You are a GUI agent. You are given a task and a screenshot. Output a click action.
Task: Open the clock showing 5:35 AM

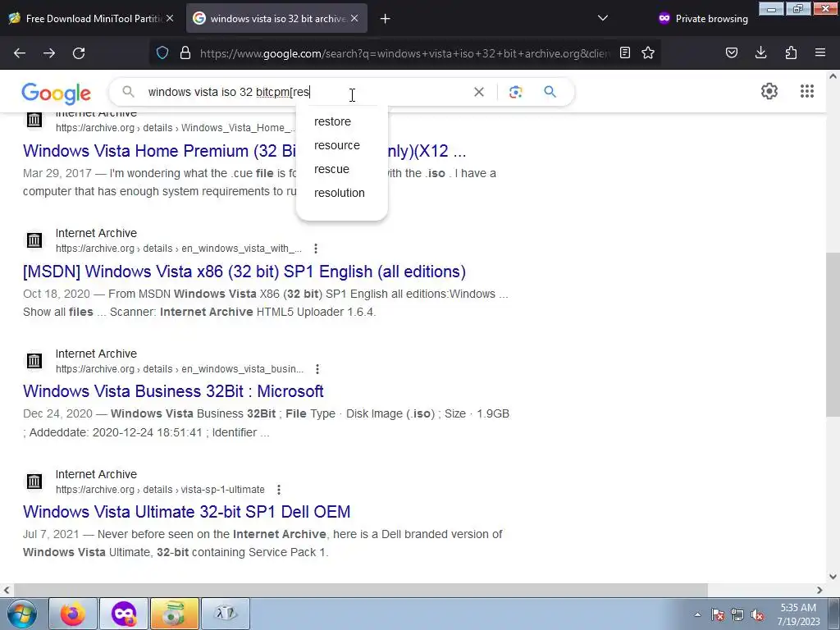click(x=798, y=614)
